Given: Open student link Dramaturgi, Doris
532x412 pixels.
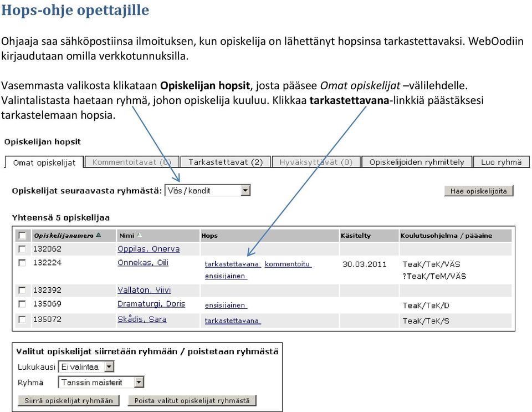Looking at the screenshot, I should [x=151, y=304].
